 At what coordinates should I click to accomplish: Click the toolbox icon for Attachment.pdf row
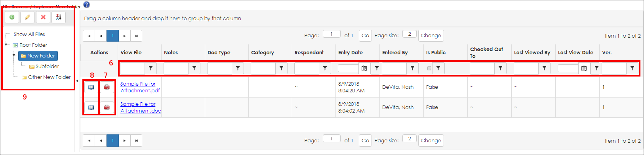pos(107,87)
